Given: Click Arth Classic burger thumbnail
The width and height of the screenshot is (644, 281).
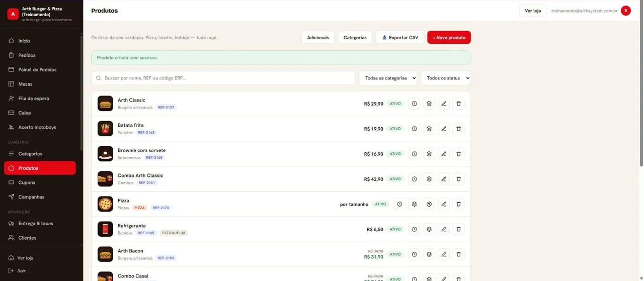Looking at the screenshot, I should [x=105, y=104].
